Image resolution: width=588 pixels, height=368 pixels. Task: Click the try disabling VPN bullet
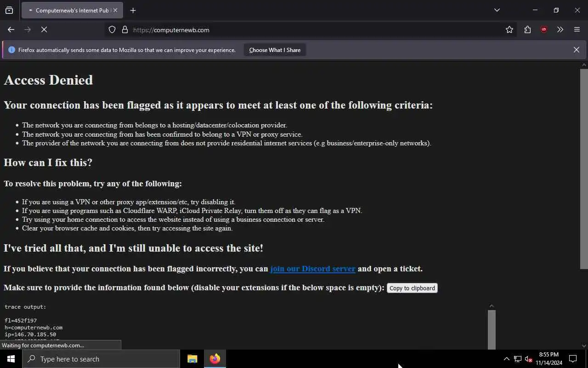129,202
